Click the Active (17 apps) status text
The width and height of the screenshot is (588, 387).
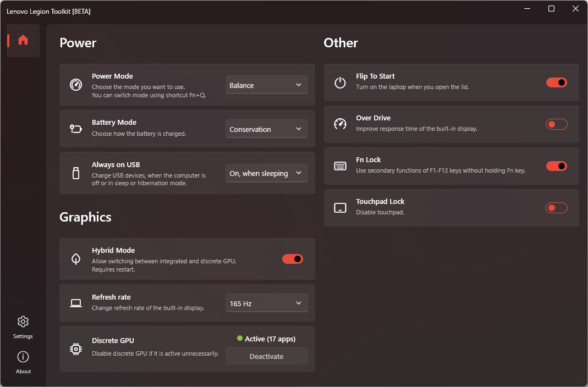point(270,339)
